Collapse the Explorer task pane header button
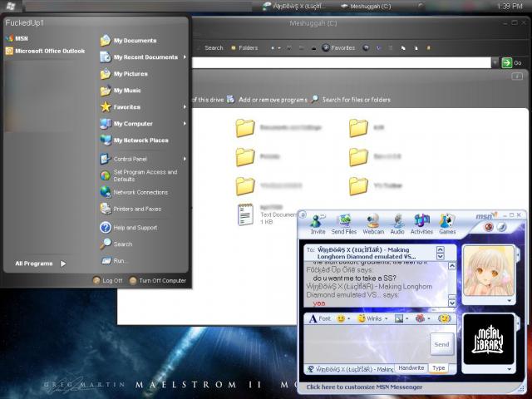This screenshot has width=532, height=399. pos(517,76)
